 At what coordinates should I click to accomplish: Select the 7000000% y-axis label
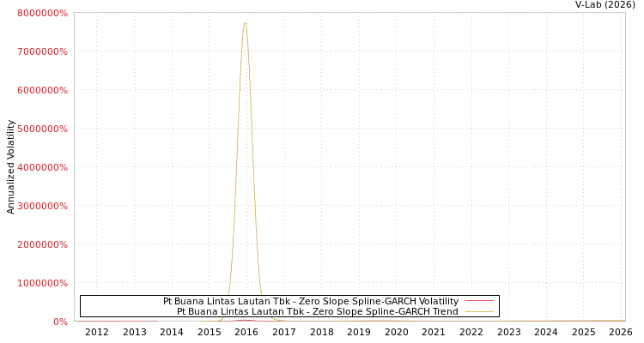(42, 51)
